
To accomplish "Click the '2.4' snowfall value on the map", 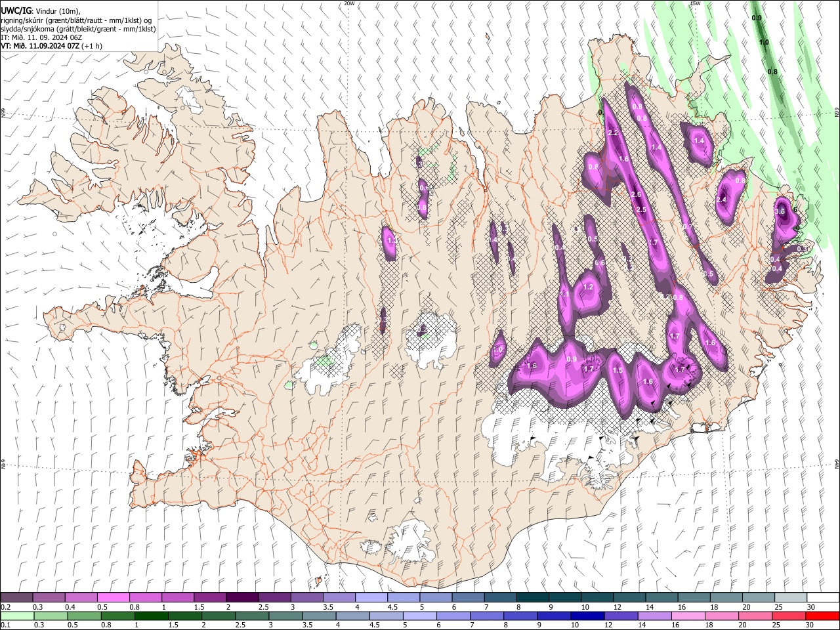I will coord(723,199).
